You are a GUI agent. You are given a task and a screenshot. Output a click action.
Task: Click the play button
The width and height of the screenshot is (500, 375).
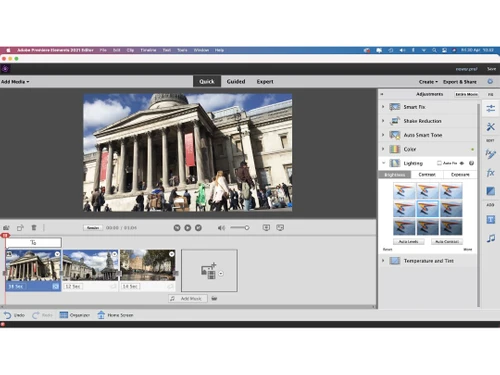[188, 228]
